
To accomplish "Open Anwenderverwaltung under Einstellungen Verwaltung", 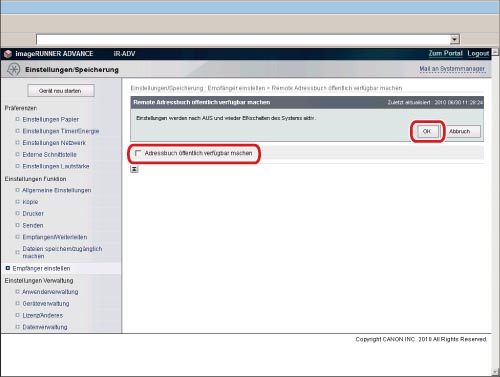I will pyautogui.click(x=50, y=292).
